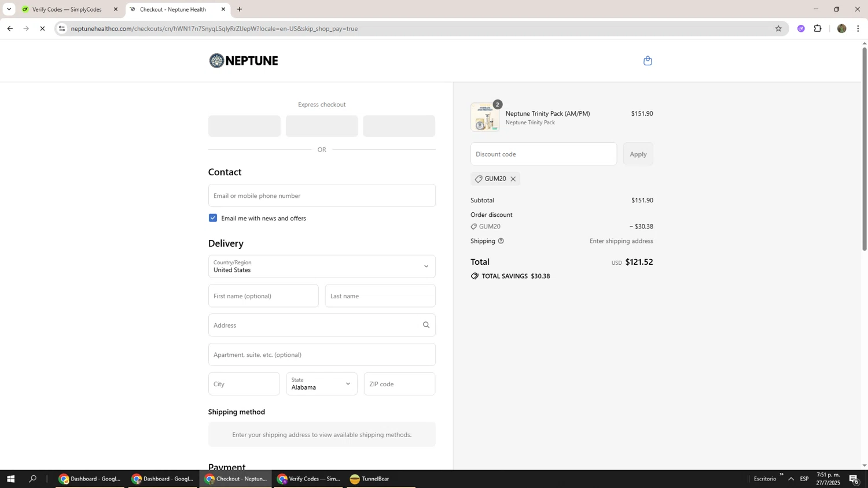Remove the GUM20 discount tag
Image resolution: width=868 pixels, height=488 pixels.
pos(513,179)
